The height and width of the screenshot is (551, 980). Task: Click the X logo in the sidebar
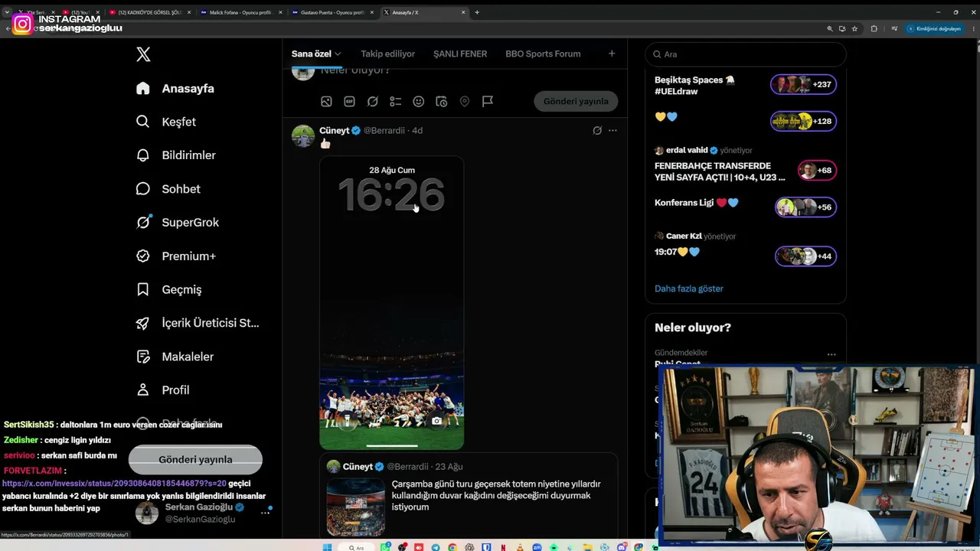[x=143, y=54]
